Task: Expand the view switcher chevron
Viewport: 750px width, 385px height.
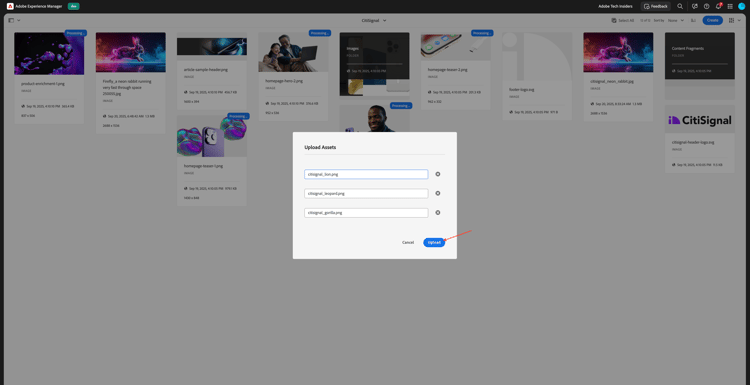Action: tap(739, 20)
